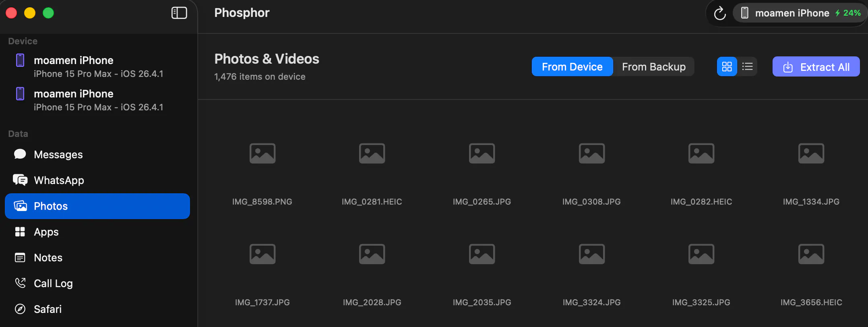Click the Photos & Videos heading
This screenshot has height=327, width=868.
point(267,59)
